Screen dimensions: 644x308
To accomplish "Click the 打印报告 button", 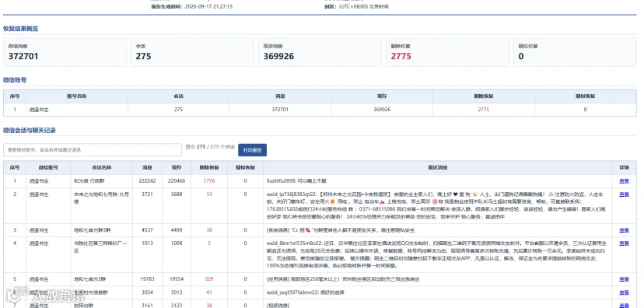I will 252,150.
